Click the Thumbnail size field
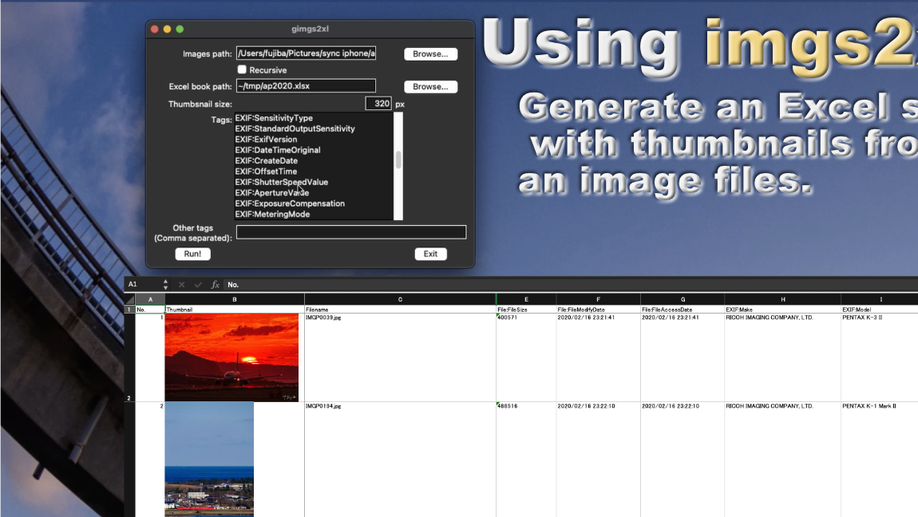Image resolution: width=918 pixels, height=517 pixels. click(378, 104)
